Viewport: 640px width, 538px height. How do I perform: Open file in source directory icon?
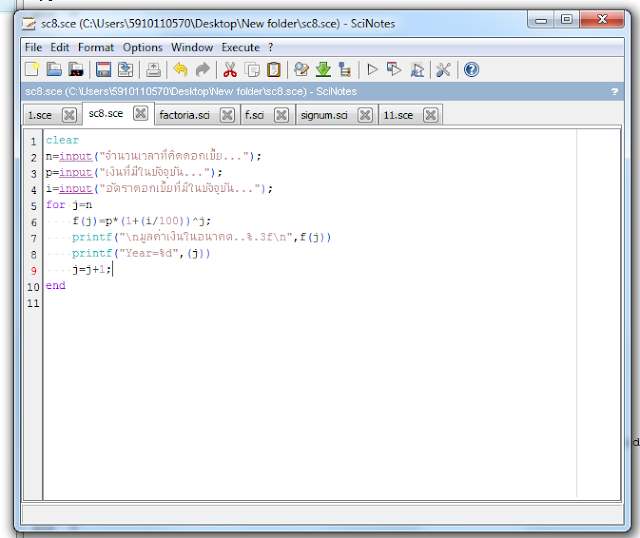point(76,69)
